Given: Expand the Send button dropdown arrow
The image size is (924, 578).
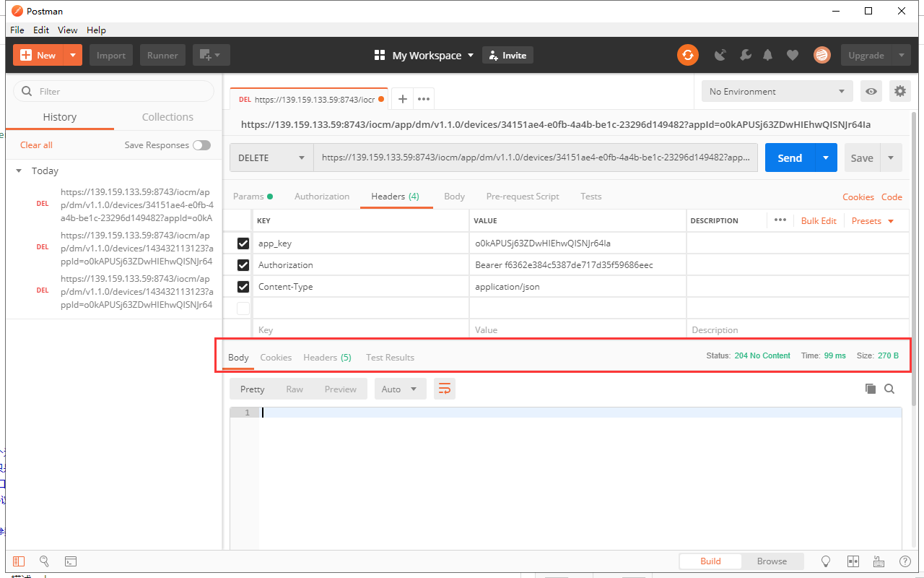Looking at the screenshot, I should click(x=826, y=158).
